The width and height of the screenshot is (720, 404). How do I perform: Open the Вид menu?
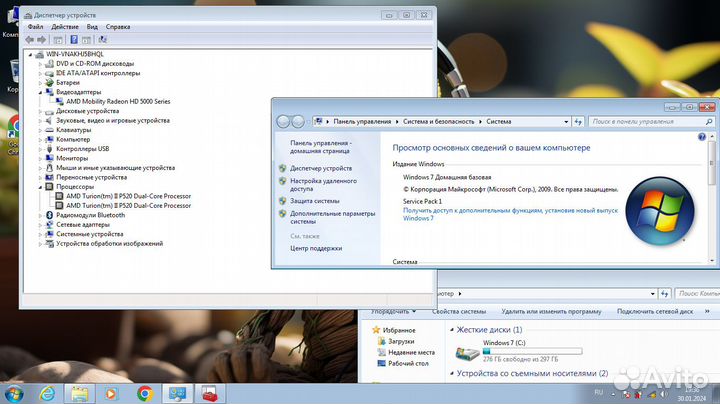92,27
